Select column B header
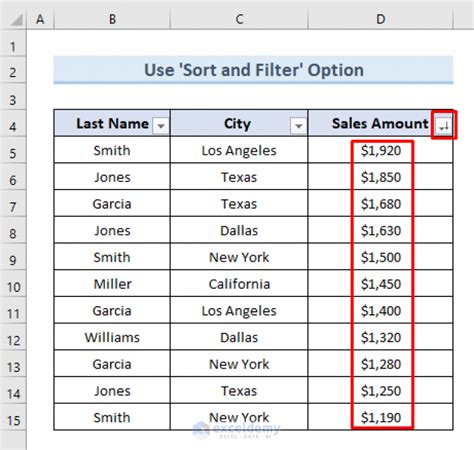This screenshot has height=450, width=474. click(112, 19)
